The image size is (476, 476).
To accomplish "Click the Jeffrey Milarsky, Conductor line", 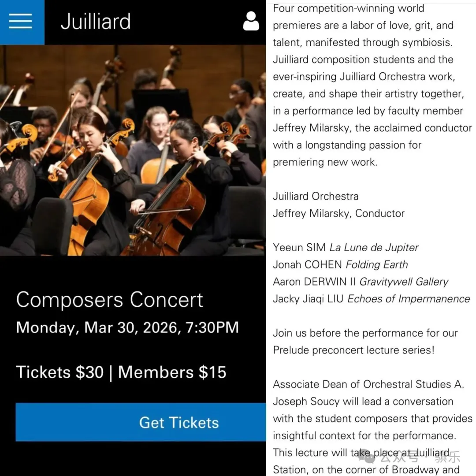I will pyautogui.click(x=338, y=213).
